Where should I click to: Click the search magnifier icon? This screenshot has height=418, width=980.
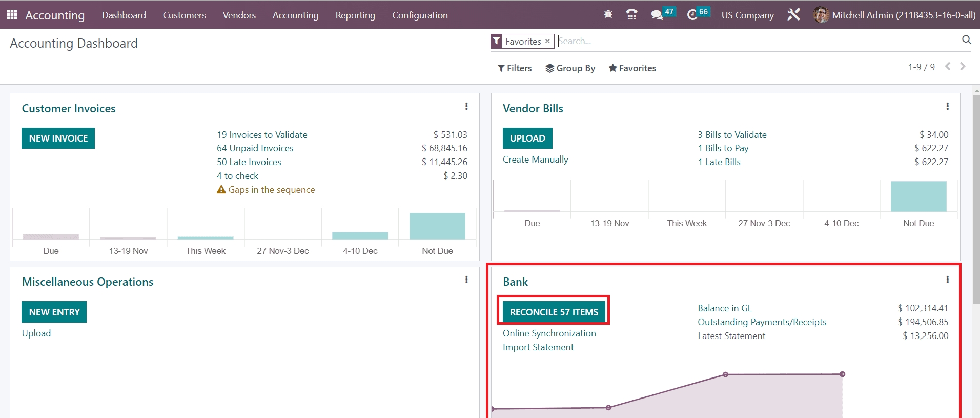(966, 40)
